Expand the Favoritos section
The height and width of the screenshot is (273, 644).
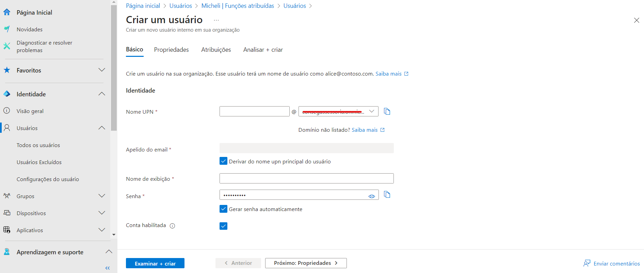pos(101,70)
